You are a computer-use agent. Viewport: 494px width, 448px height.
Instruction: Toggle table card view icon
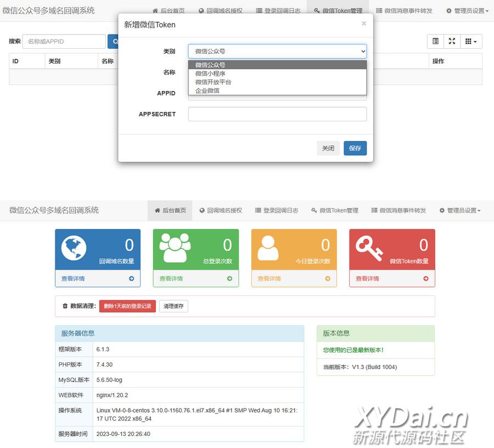tap(435, 41)
